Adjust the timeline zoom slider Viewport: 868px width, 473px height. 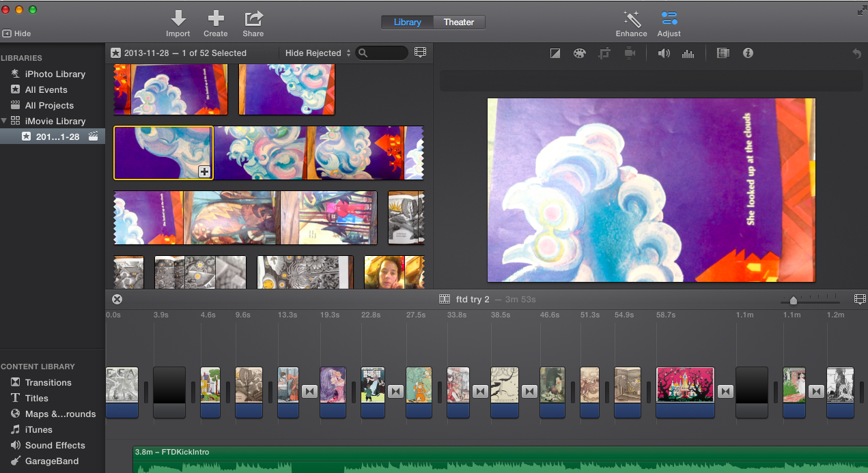793,300
